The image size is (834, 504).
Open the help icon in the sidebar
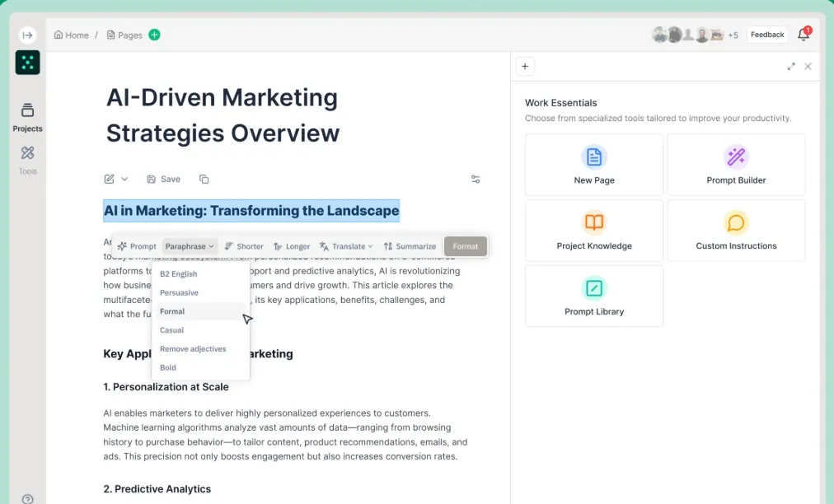click(28, 499)
